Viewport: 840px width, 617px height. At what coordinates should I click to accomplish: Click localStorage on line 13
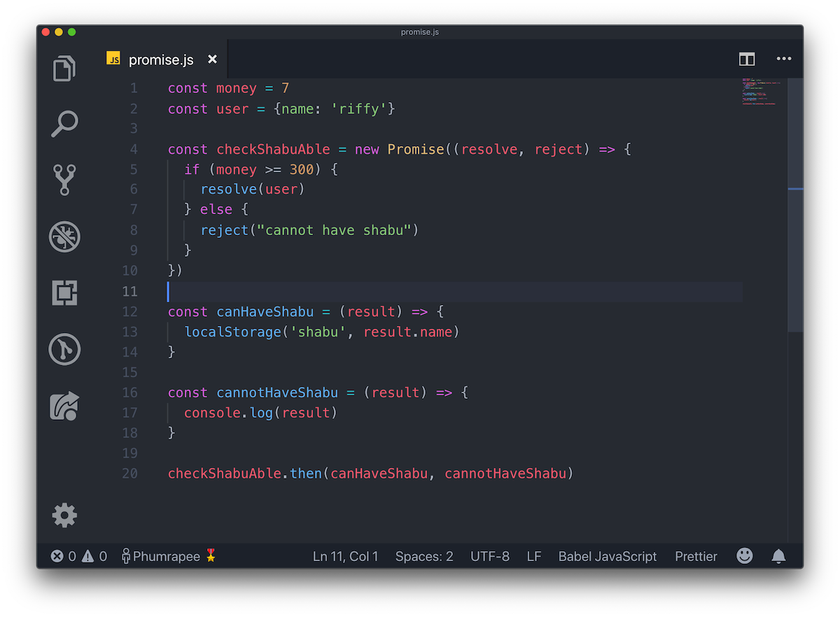[232, 332]
